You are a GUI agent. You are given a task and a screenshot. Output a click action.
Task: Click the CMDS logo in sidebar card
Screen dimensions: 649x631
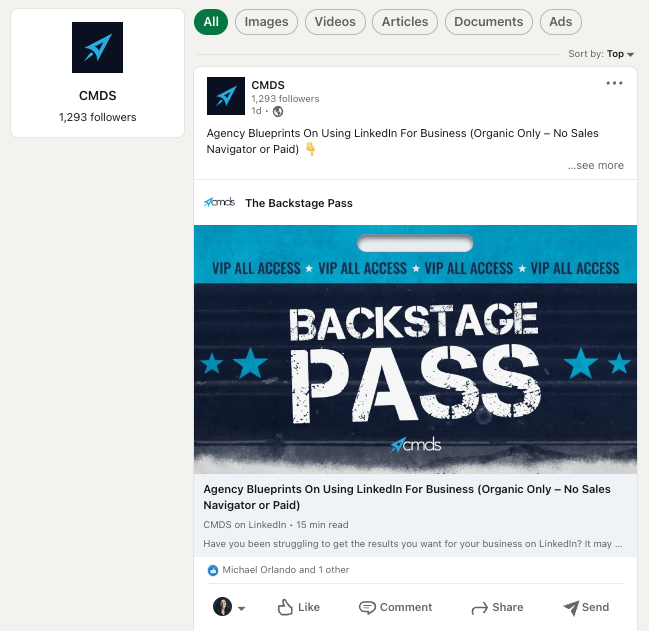(97, 48)
